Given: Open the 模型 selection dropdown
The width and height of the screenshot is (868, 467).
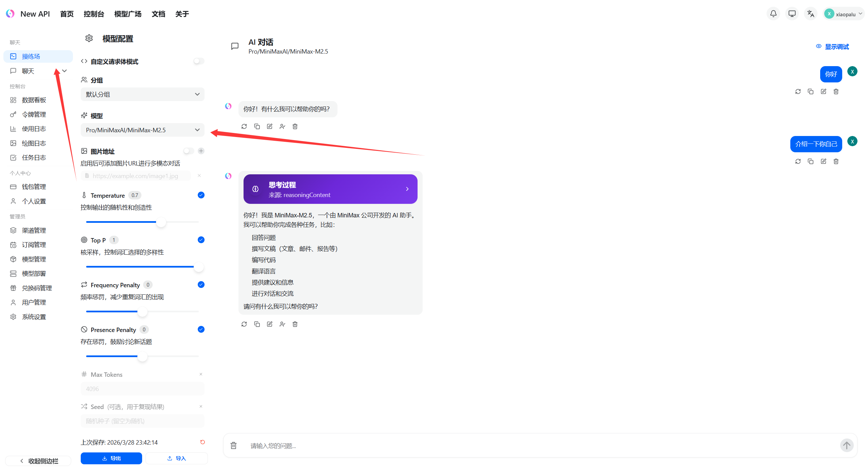Looking at the screenshot, I should point(142,130).
